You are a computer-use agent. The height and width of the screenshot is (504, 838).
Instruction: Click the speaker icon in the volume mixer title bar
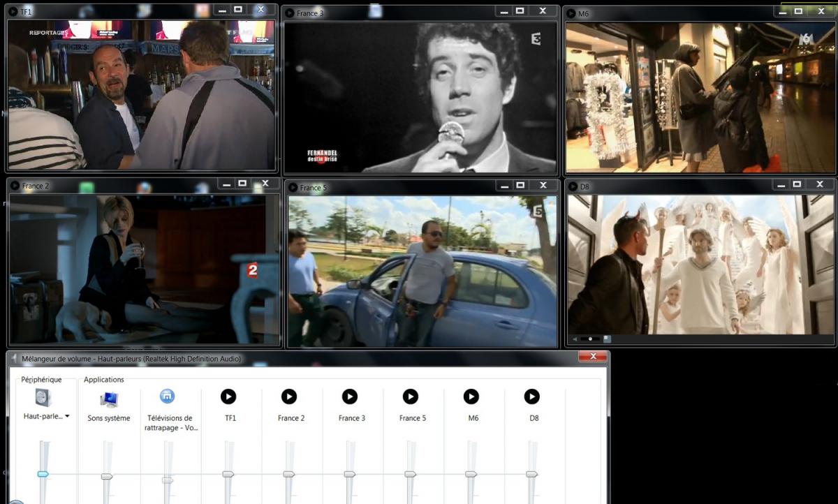click(x=15, y=358)
